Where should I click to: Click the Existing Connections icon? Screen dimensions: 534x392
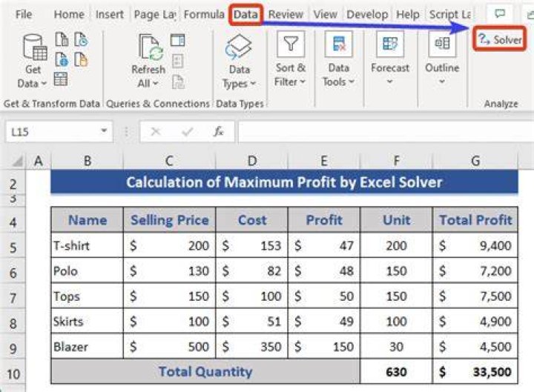point(81,59)
